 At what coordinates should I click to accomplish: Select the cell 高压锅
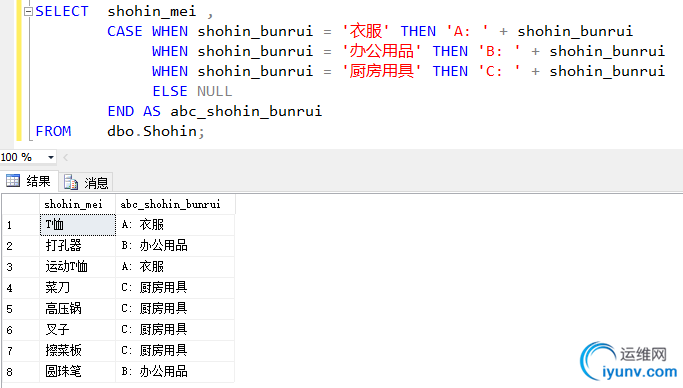point(78,309)
